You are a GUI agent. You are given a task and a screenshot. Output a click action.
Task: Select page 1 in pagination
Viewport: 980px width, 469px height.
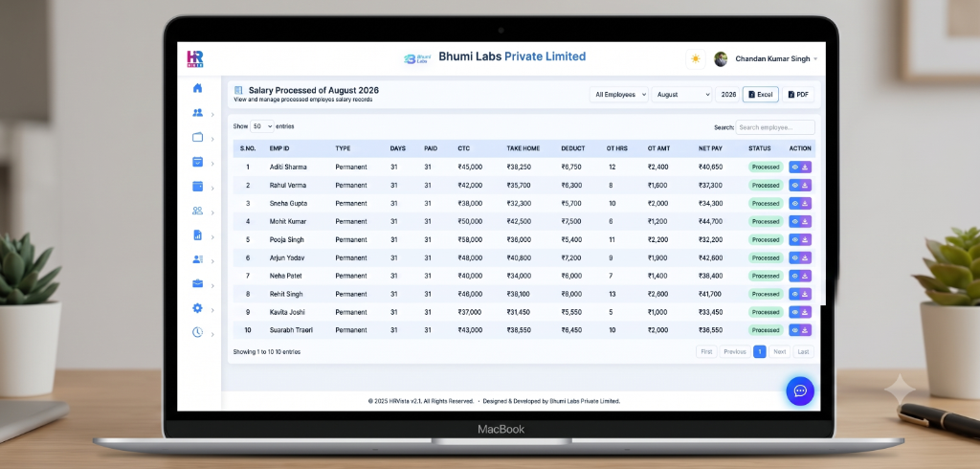point(759,351)
